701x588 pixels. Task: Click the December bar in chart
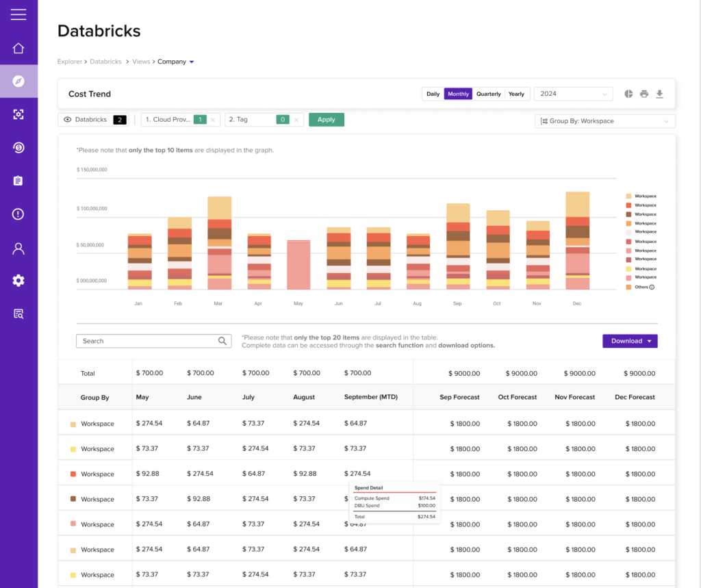(577, 240)
